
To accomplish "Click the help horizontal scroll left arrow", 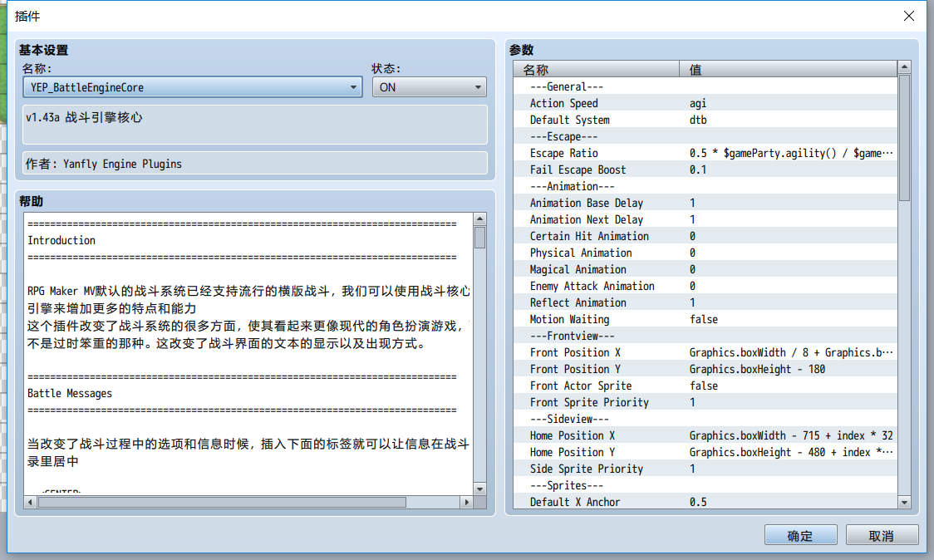I will click(x=31, y=502).
